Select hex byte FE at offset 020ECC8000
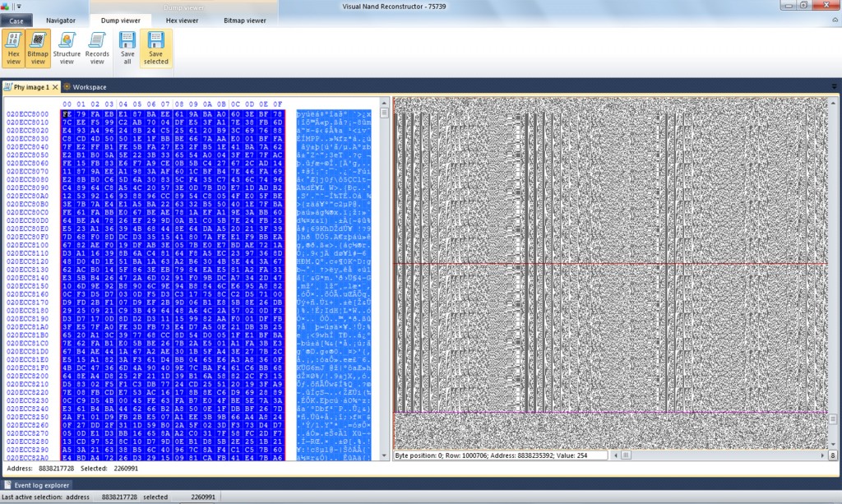Screen dimensions: 842x504 tap(67, 113)
